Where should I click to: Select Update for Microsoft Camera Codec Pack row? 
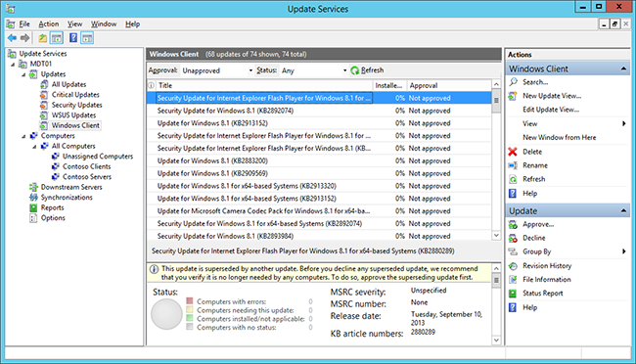(x=319, y=211)
